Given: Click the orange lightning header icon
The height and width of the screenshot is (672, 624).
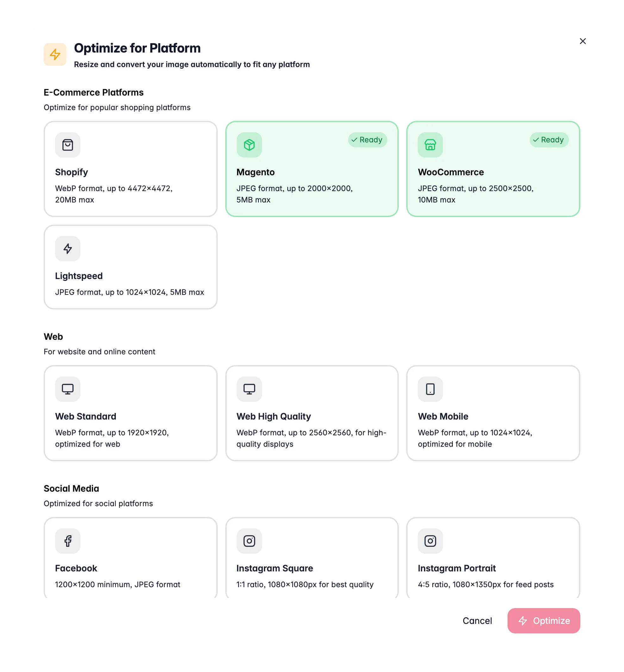Looking at the screenshot, I should point(55,54).
